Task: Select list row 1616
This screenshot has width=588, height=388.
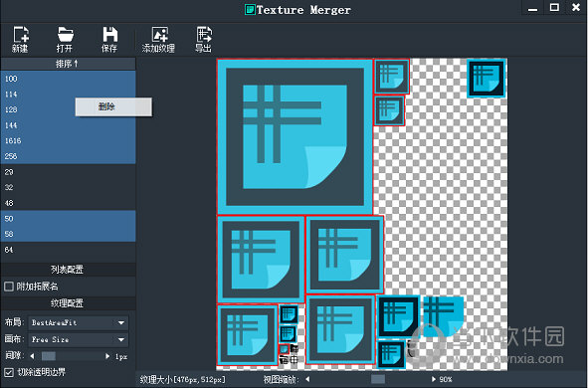Action: [x=68, y=140]
